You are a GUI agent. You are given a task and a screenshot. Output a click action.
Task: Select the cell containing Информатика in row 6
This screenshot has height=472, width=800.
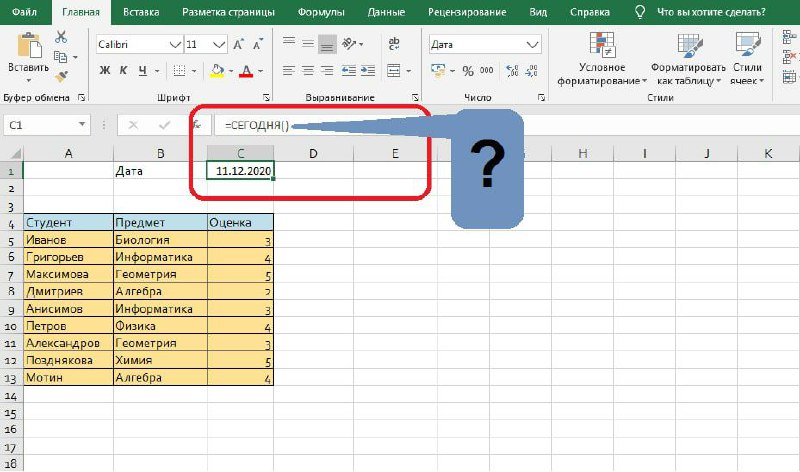click(x=160, y=257)
